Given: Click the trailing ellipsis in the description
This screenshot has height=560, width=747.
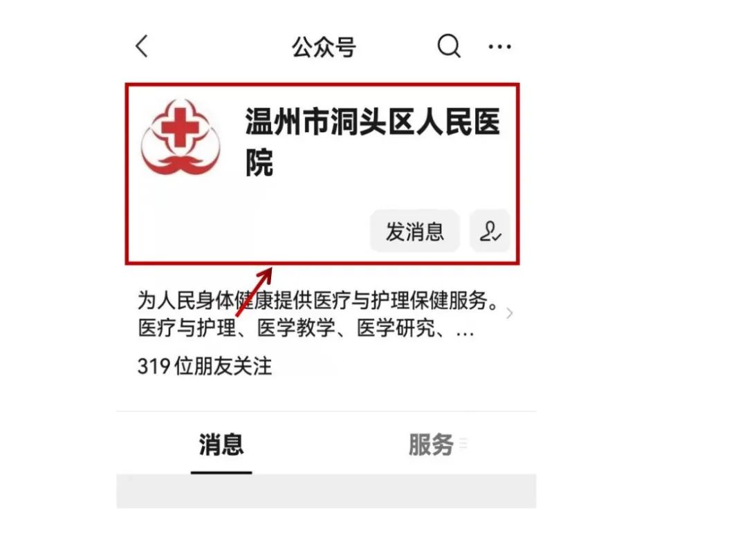Looking at the screenshot, I should pos(465,333).
